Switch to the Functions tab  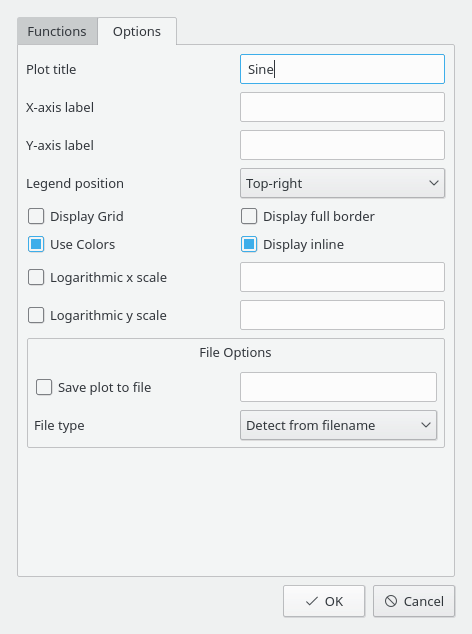tap(57, 31)
